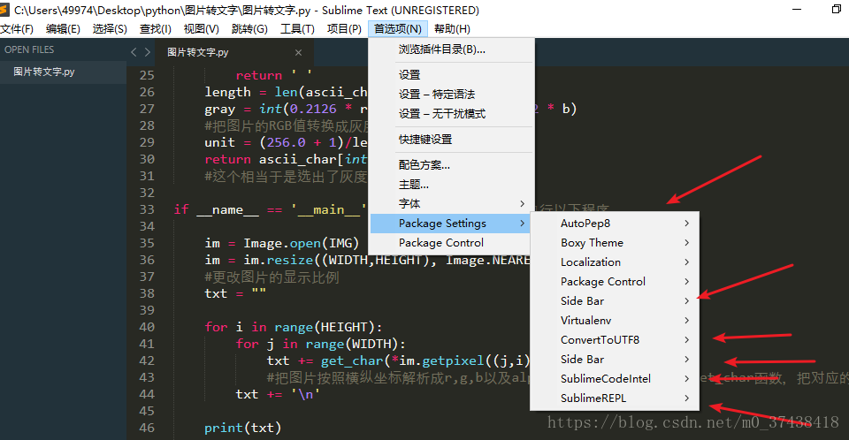Image resolution: width=849 pixels, height=440 pixels.
Task: Click the Sublime Text app icon in title bar
Action: pyautogui.click(x=4, y=9)
